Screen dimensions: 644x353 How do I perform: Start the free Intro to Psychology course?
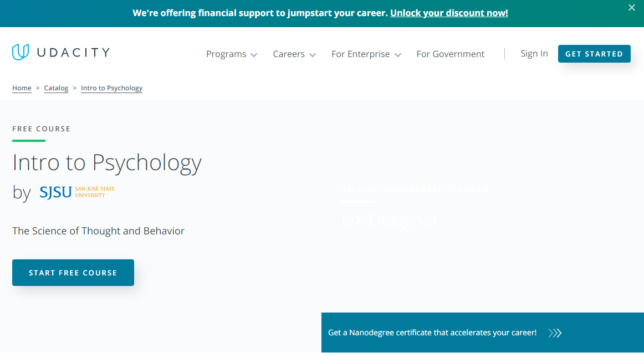73,273
